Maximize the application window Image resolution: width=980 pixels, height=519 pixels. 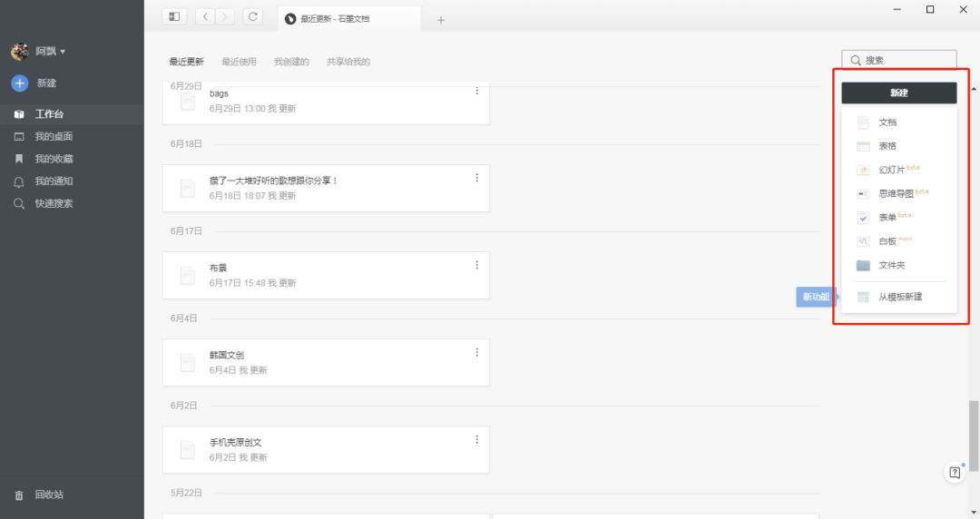930,9
